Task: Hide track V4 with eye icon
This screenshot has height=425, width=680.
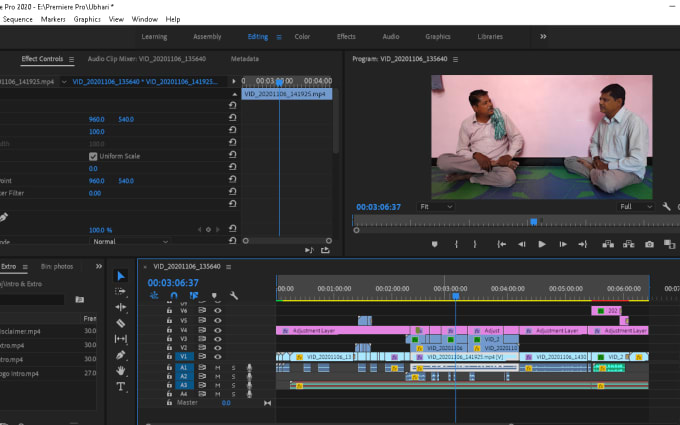Action: (218, 330)
